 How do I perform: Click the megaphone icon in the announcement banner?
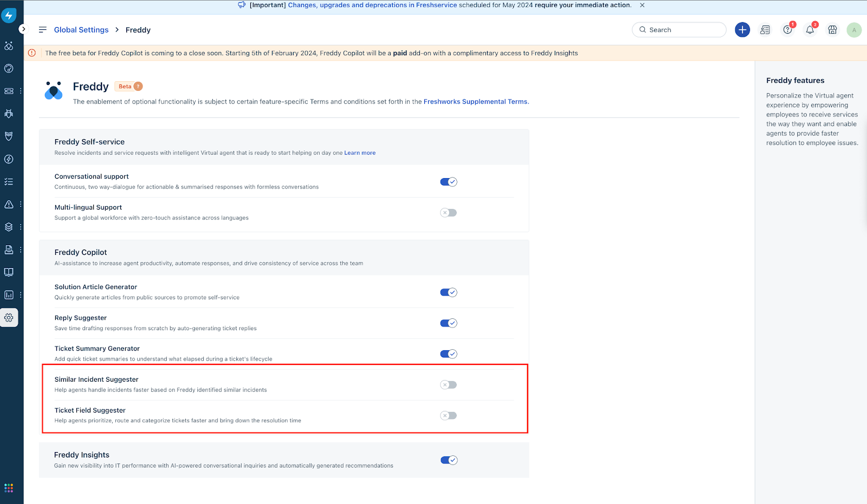point(242,5)
